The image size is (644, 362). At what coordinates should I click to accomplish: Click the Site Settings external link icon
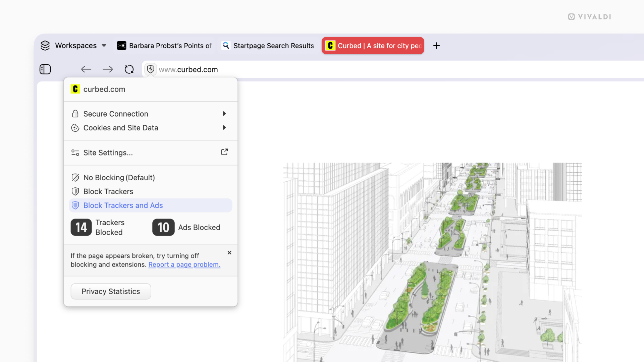click(x=224, y=152)
